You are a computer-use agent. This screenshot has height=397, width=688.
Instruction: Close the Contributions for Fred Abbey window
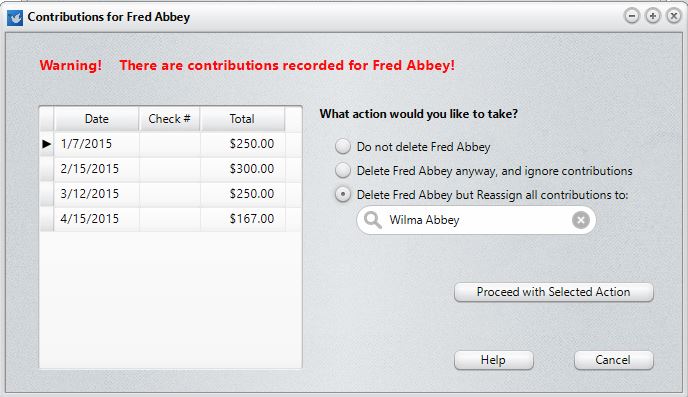coord(674,16)
